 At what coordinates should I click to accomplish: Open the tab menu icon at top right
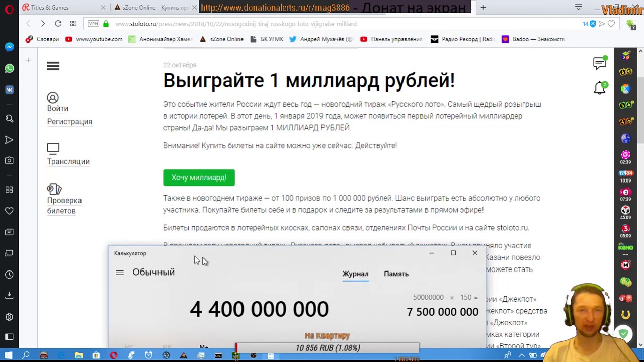click(x=578, y=8)
